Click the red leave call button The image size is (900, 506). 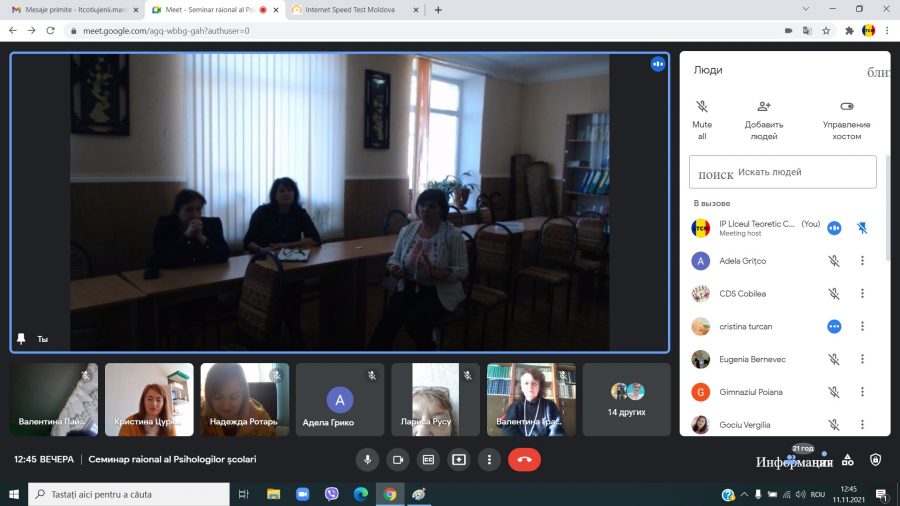(524, 460)
